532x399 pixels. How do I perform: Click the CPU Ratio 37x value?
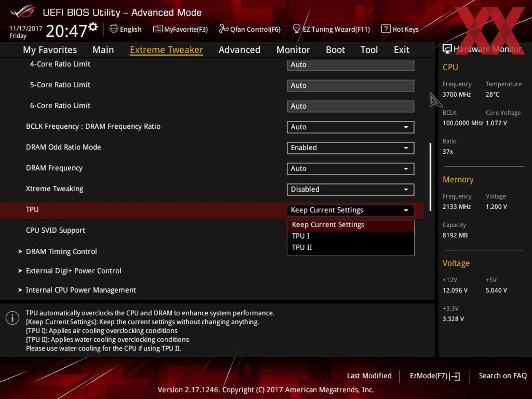(448, 151)
